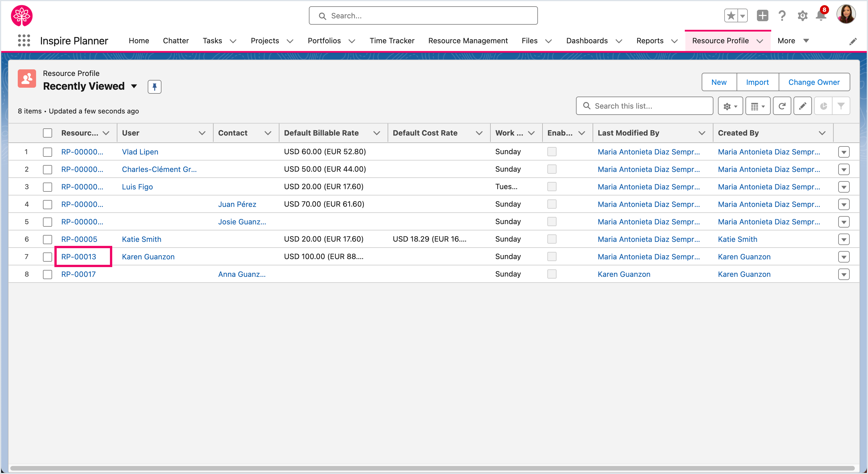
Task: Expand the Files nav dropdown chevron
Action: 549,41
